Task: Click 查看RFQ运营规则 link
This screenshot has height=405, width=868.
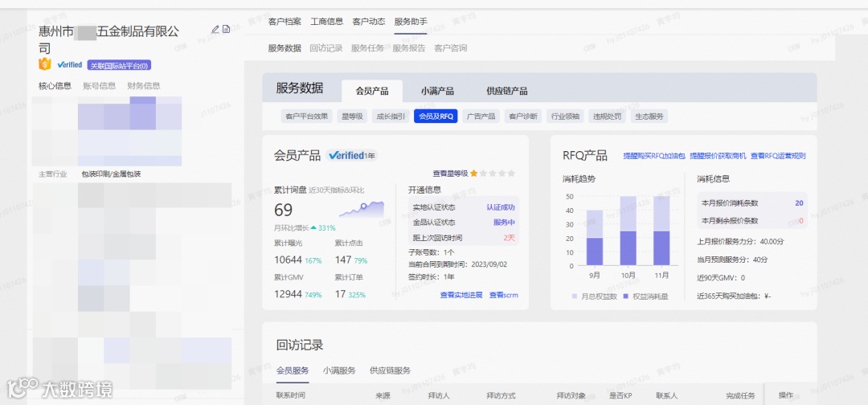Action: click(778, 156)
